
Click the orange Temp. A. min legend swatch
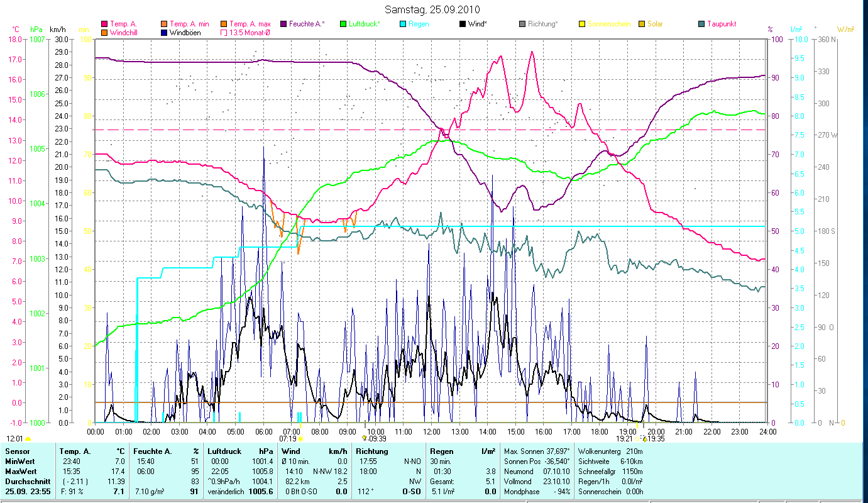click(x=163, y=24)
